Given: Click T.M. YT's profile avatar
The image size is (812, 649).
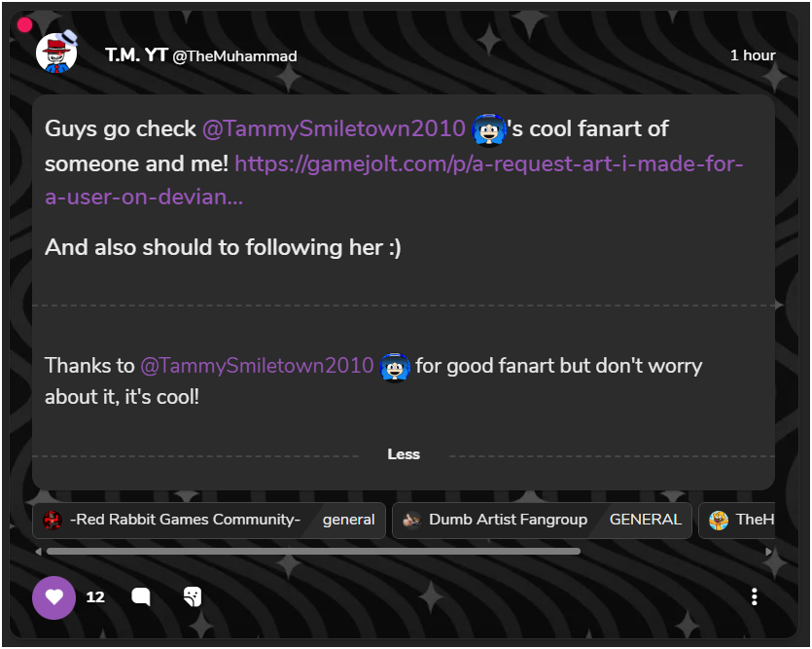Looking at the screenshot, I should [56, 53].
